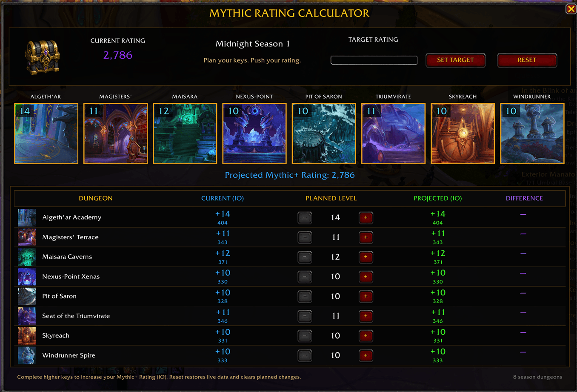Screen dimensions: 577x392
Task: Click the 8 season dungeons label
Action: (x=537, y=377)
